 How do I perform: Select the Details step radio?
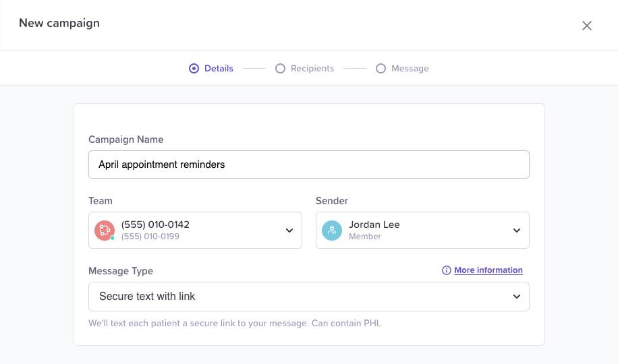(194, 69)
